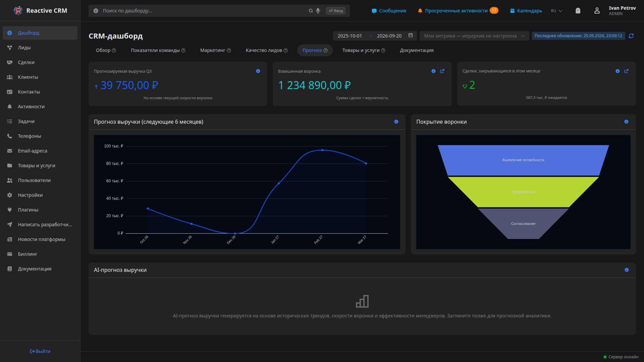Open calendar picker icon in date range
The image size is (644, 362).
[x=411, y=36]
